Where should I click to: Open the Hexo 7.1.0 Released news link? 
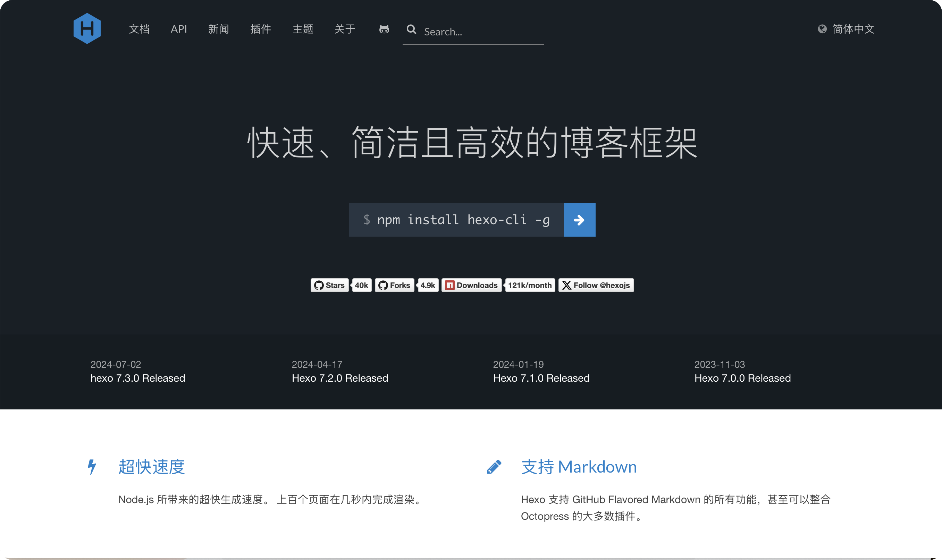click(541, 378)
